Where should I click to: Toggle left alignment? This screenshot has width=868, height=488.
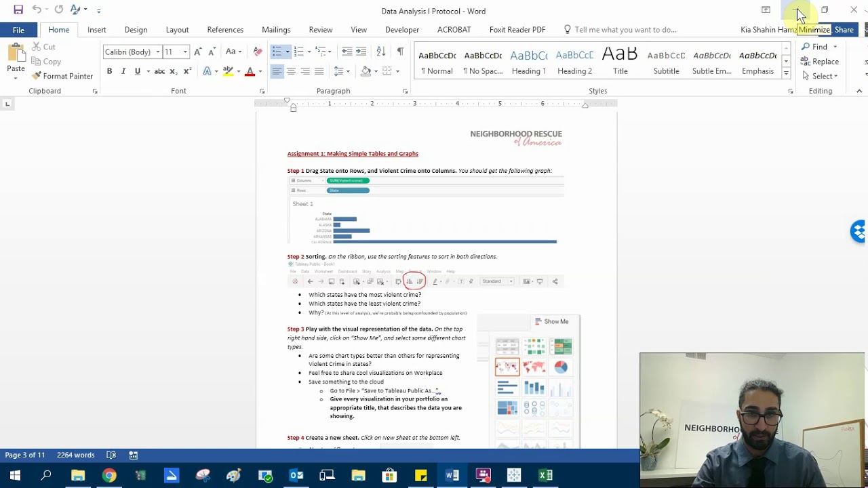click(277, 71)
